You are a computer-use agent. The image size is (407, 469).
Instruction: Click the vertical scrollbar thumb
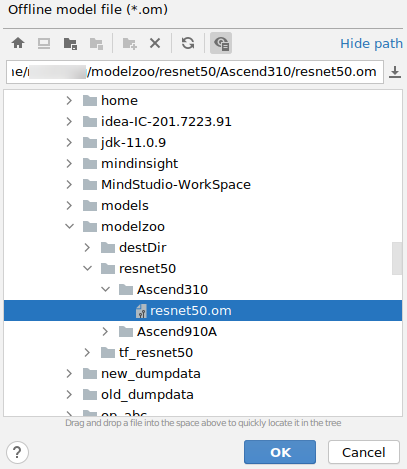coord(397,258)
